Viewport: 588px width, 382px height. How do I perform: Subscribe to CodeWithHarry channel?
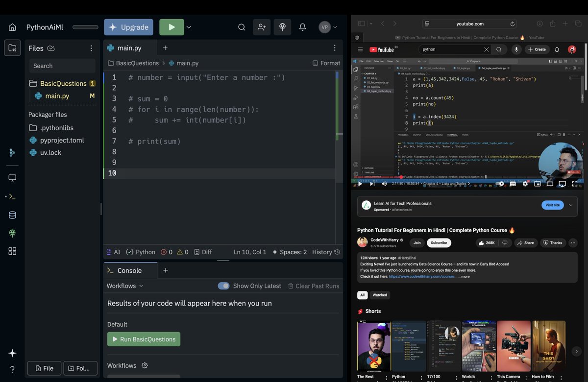pyautogui.click(x=439, y=243)
